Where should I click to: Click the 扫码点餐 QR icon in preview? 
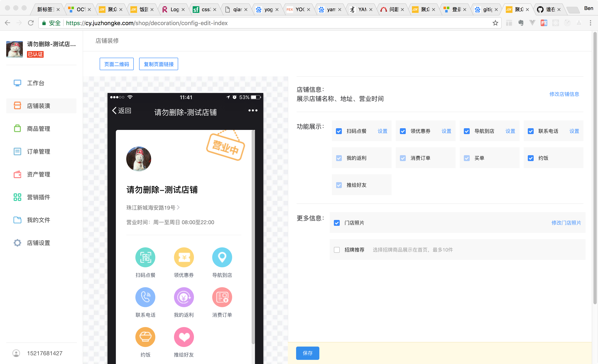tap(145, 257)
